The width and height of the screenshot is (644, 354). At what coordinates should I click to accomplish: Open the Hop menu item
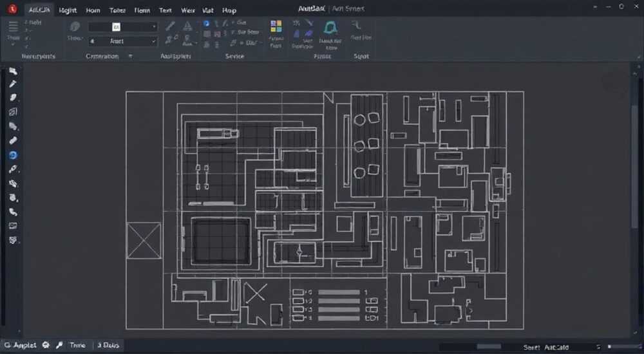[x=229, y=10]
